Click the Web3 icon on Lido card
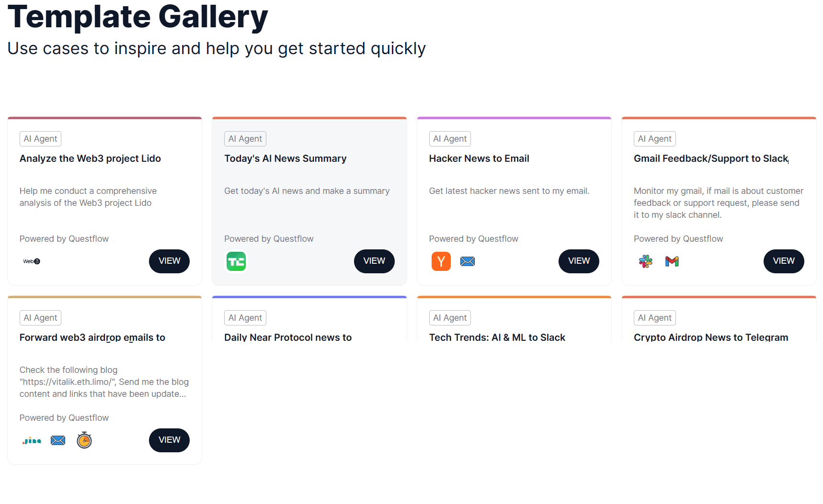This screenshot has height=504, width=823. (32, 261)
